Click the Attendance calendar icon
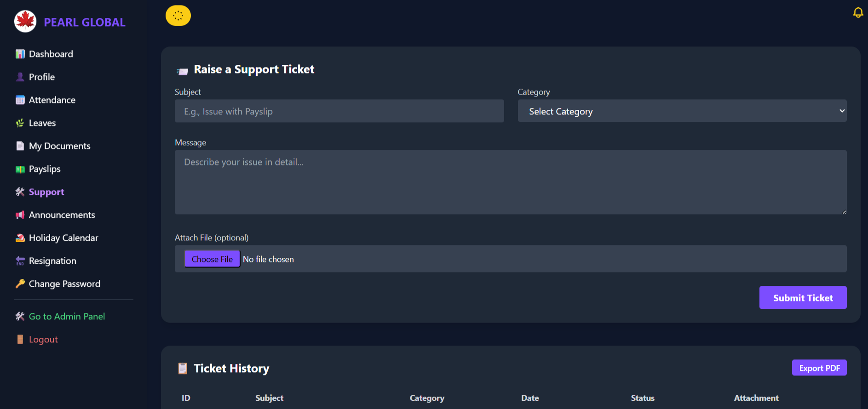The width and height of the screenshot is (868, 409). pos(20,100)
